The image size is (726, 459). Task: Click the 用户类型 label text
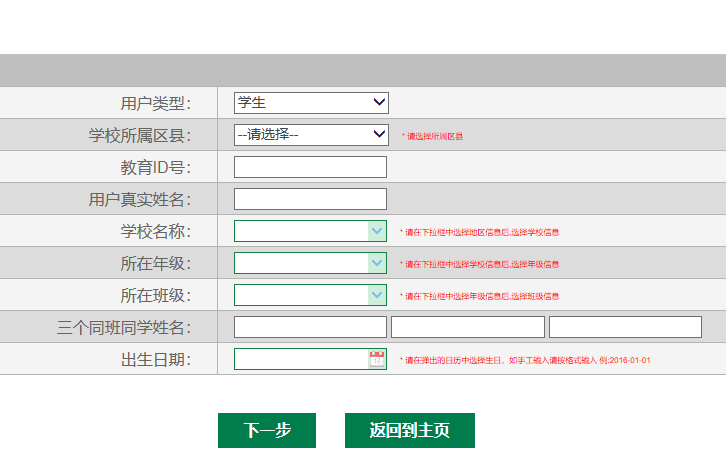point(156,103)
